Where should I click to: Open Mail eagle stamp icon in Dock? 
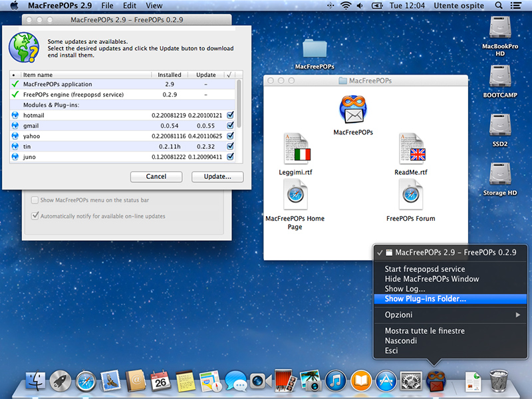(x=110, y=381)
